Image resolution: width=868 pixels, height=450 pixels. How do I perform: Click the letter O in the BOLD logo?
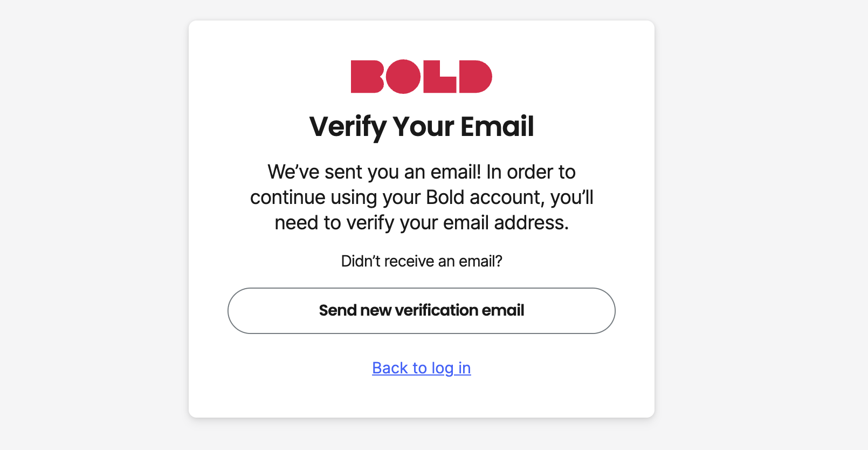(403, 76)
